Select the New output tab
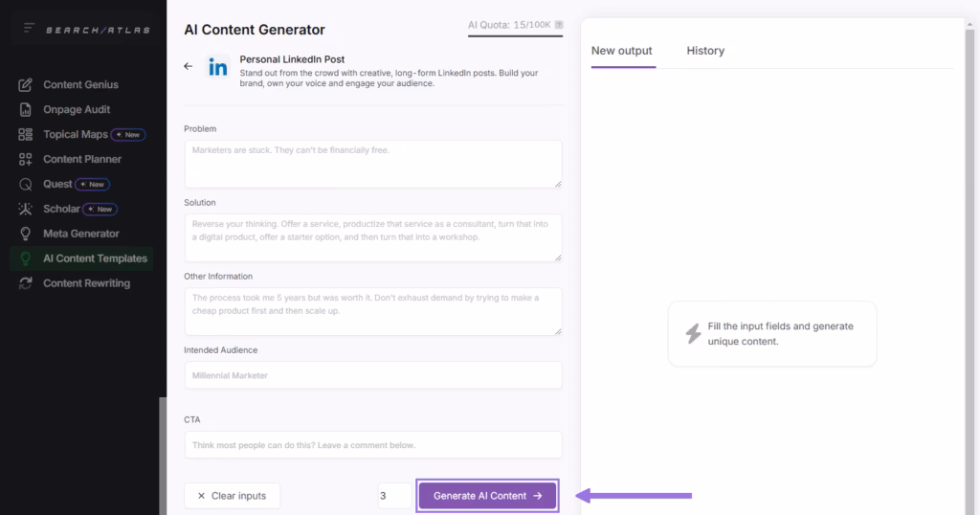The height and width of the screenshot is (515, 980). pos(622,51)
